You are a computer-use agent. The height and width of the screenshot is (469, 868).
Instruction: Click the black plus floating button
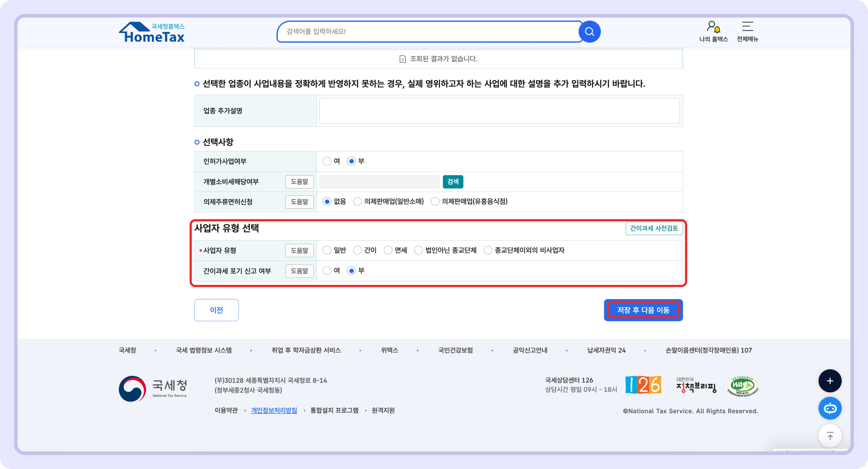[830, 381]
